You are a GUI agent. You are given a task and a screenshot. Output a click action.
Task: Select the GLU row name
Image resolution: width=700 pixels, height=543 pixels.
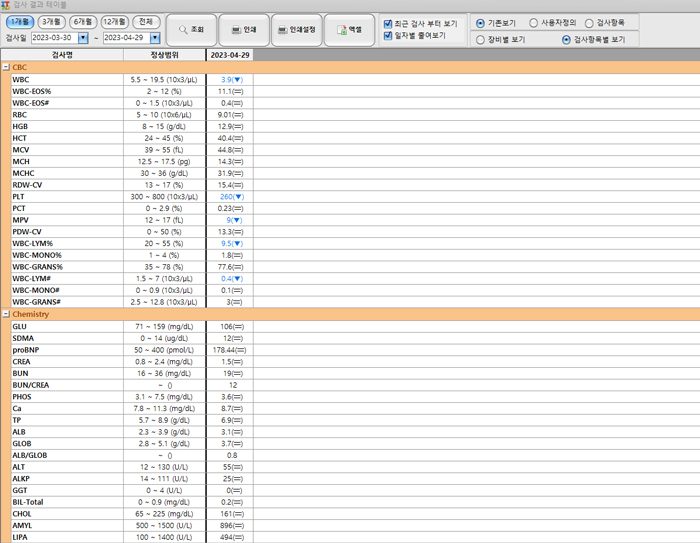19,327
